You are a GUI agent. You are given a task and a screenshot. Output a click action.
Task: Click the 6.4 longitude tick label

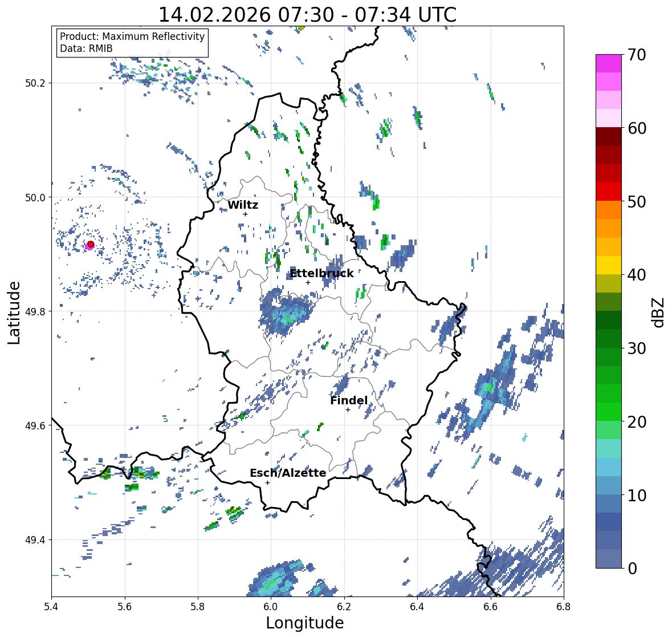pos(417,607)
